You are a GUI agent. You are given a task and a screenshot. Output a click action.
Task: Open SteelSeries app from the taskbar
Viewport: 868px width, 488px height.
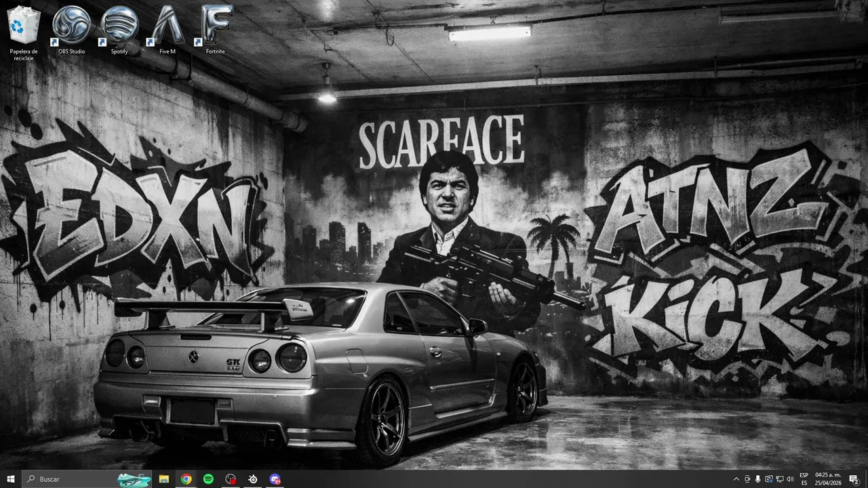click(x=253, y=479)
